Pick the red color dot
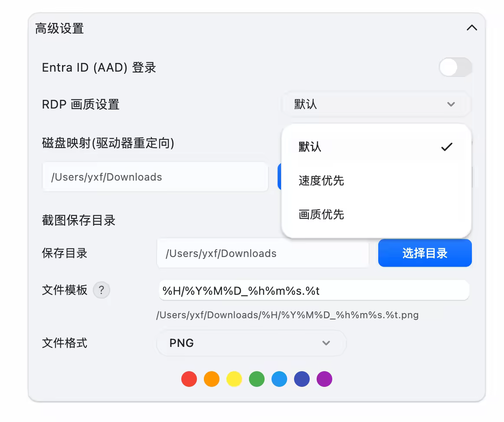504x422 pixels. (x=189, y=379)
